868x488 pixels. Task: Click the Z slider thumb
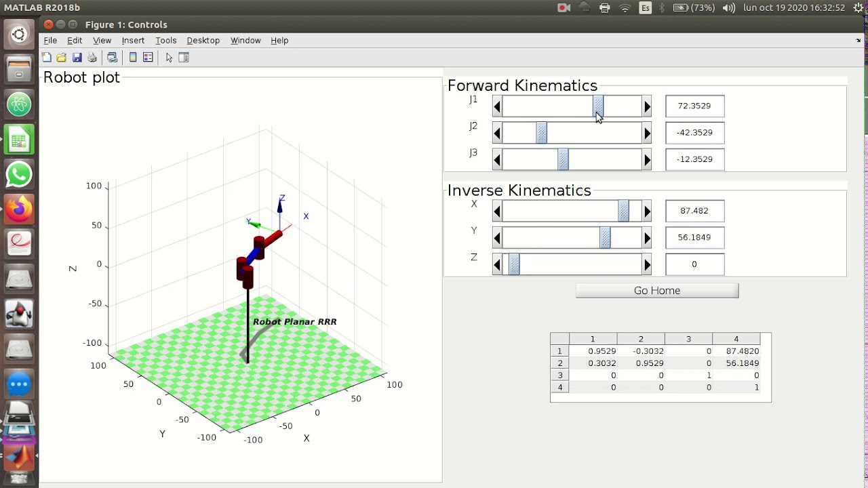coord(514,264)
